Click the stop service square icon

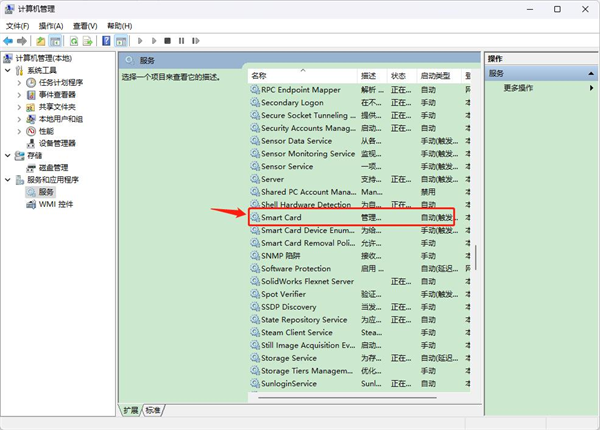point(167,41)
